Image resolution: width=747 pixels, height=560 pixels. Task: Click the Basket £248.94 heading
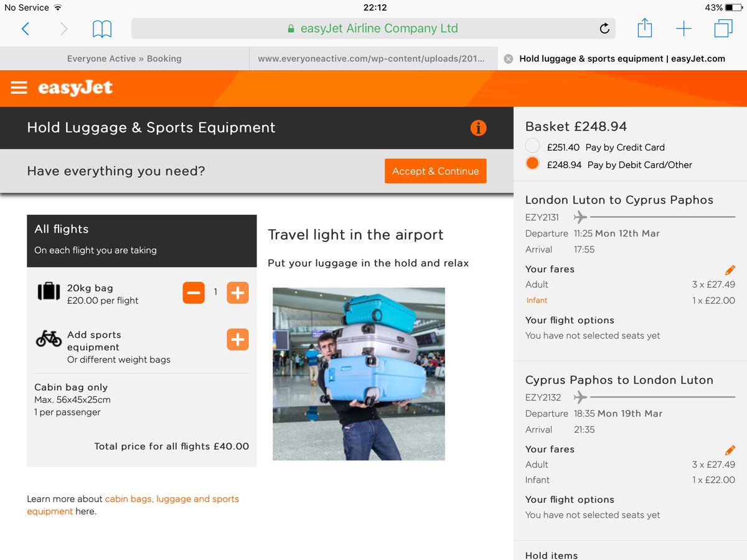click(x=576, y=126)
